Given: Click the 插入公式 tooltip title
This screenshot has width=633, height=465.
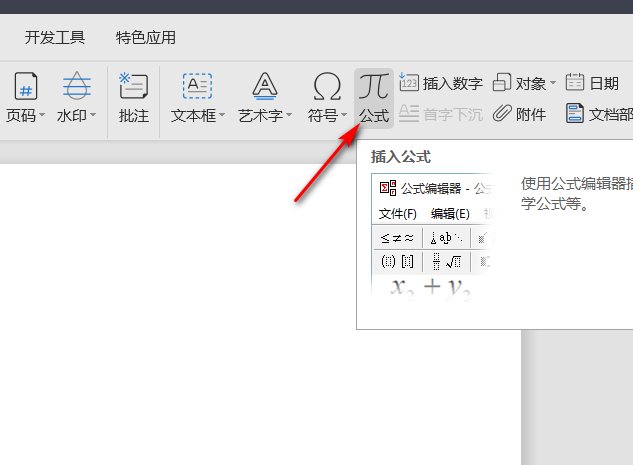Looking at the screenshot, I should [x=401, y=157].
